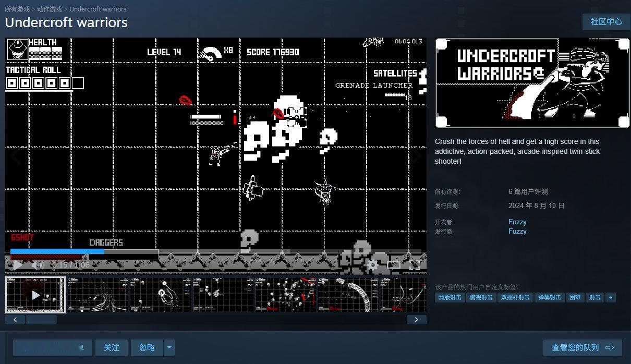
Task: Open fifth screenshot thumbnail with red marks
Action: point(285,295)
